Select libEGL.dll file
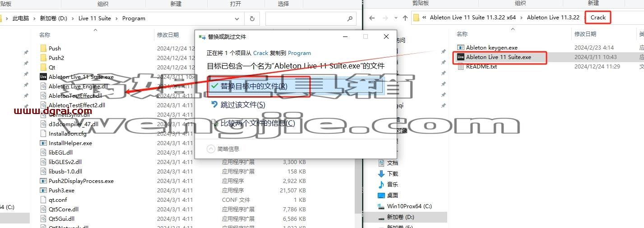Image resolution: width=644 pixels, height=228 pixels. coord(60,152)
